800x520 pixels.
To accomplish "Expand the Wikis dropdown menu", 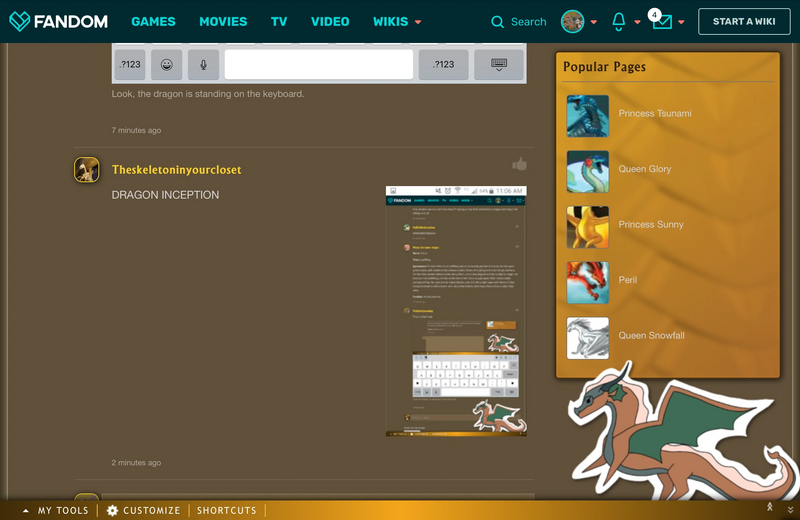I will (418, 22).
